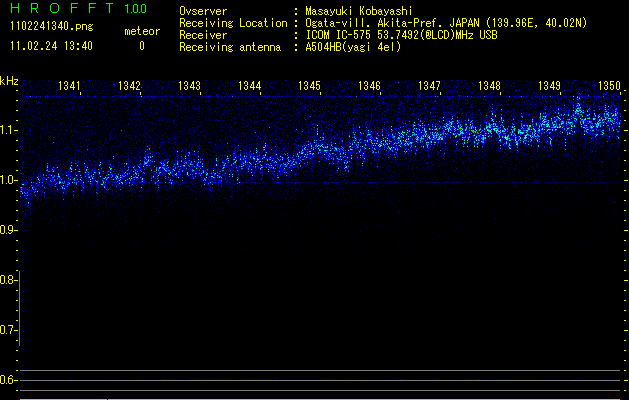Select the meteor count value 0
629x400 pixels.
pos(141,46)
